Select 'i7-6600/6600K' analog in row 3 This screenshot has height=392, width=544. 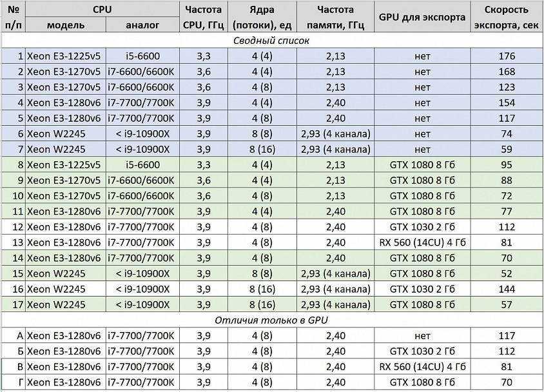142,87
